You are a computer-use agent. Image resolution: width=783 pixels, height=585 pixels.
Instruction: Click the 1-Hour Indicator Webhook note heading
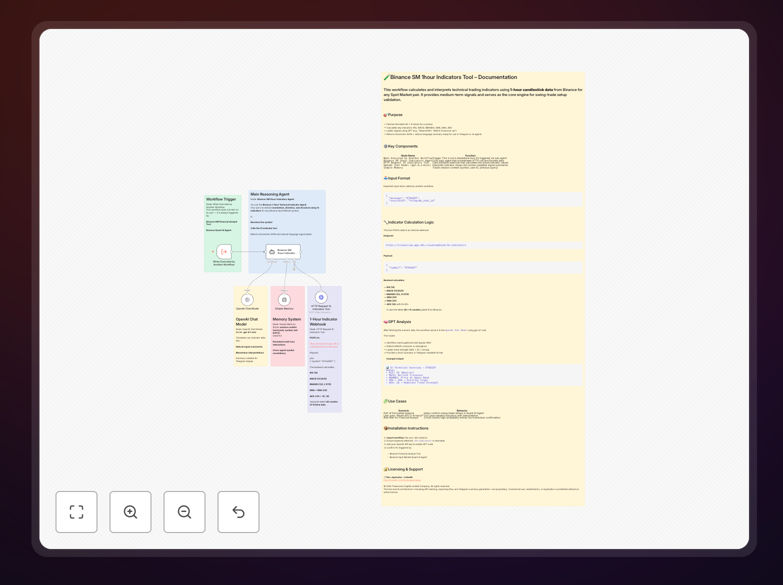click(324, 322)
